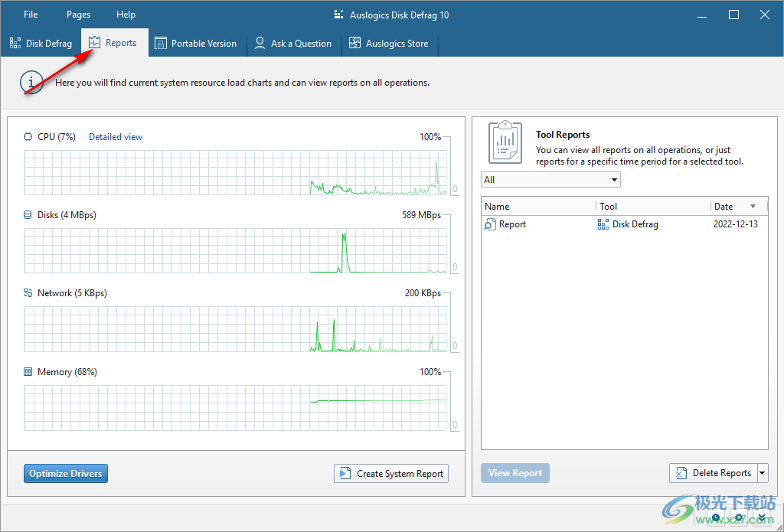Open the Help menu
Screen dimensions: 784x532
click(126, 15)
